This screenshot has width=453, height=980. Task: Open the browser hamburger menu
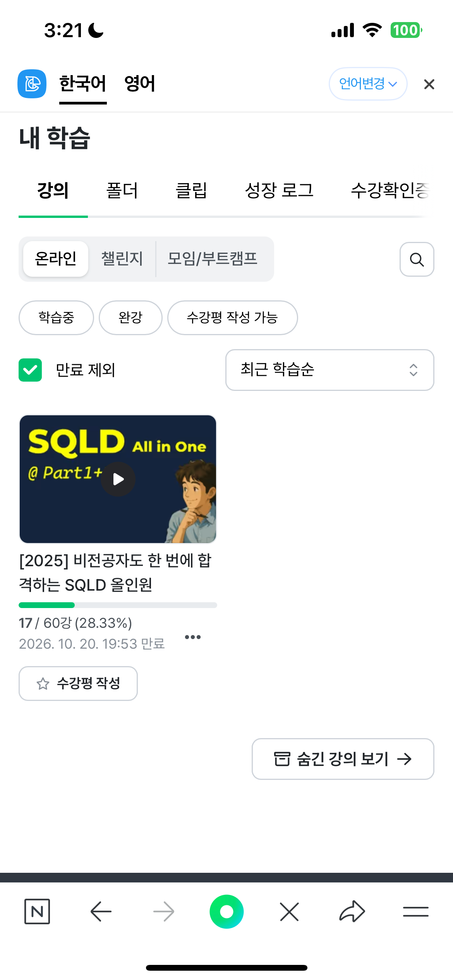click(x=415, y=911)
